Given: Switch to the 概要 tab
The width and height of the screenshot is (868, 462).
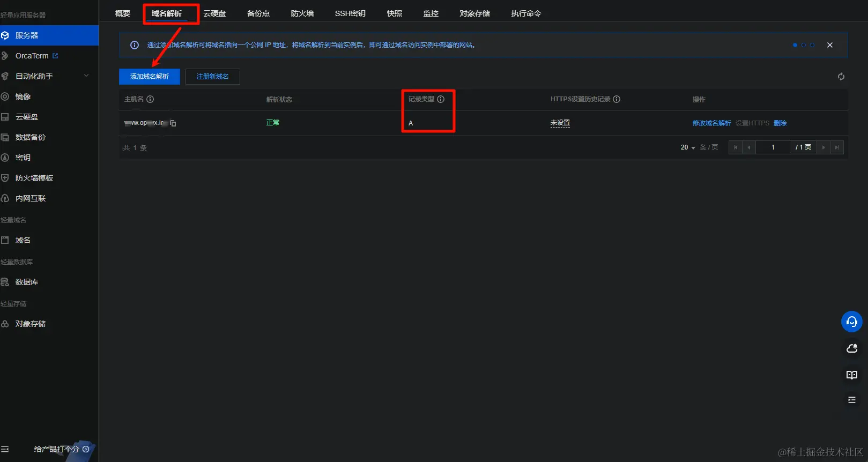Looking at the screenshot, I should (123, 13).
